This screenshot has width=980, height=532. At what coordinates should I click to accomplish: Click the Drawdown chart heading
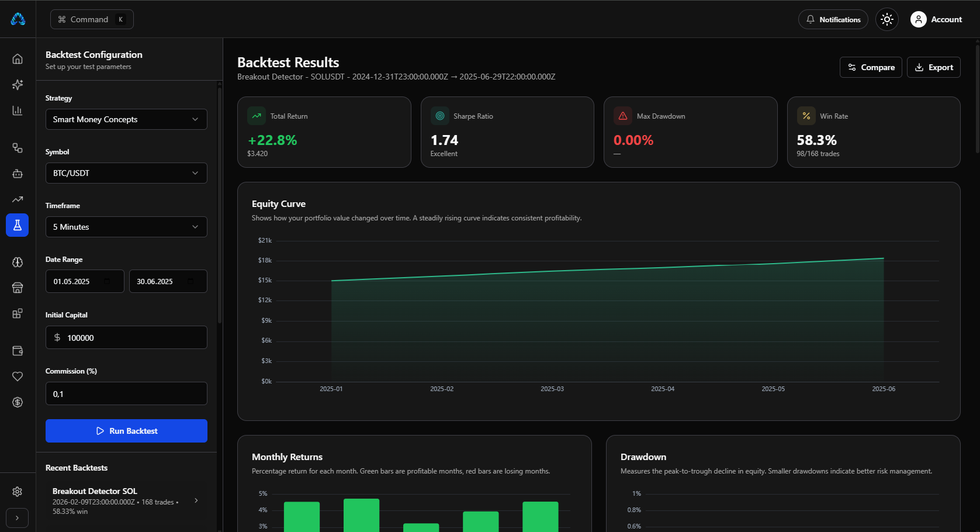pos(643,457)
